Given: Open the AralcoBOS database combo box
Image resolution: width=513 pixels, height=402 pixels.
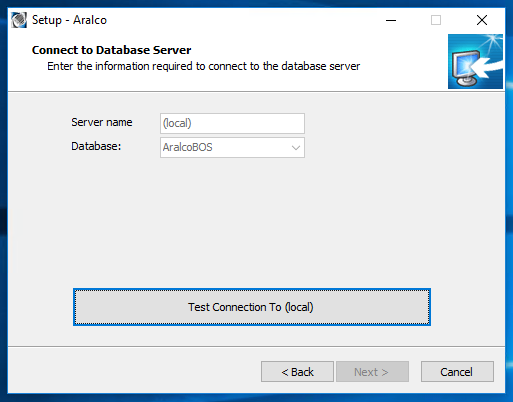Looking at the screenshot, I should tap(232, 147).
